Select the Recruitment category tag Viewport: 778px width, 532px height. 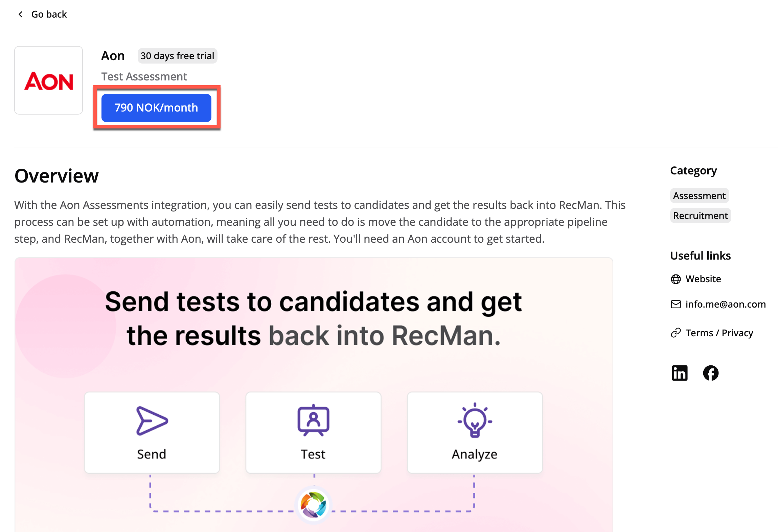[x=700, y=216]
